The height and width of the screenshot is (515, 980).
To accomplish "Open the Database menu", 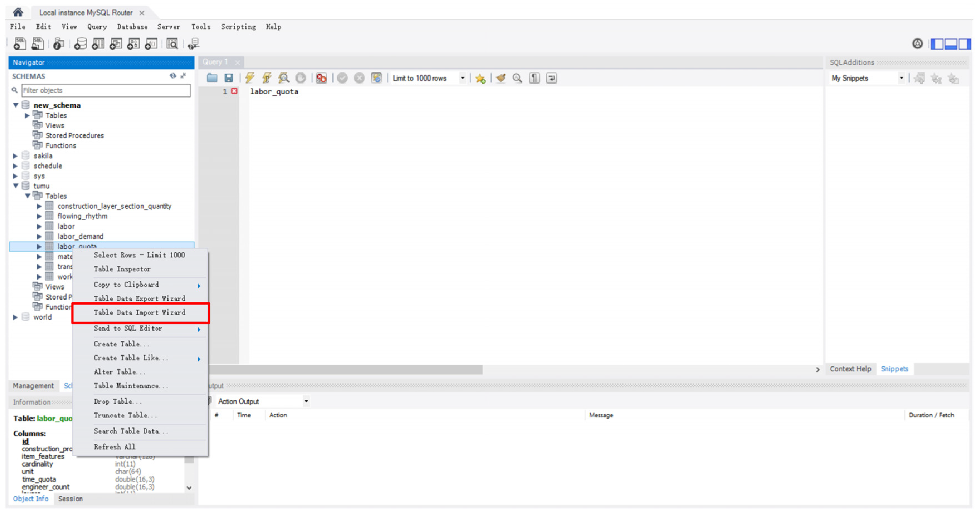I will pyautogui.click(x=132, y=27).
